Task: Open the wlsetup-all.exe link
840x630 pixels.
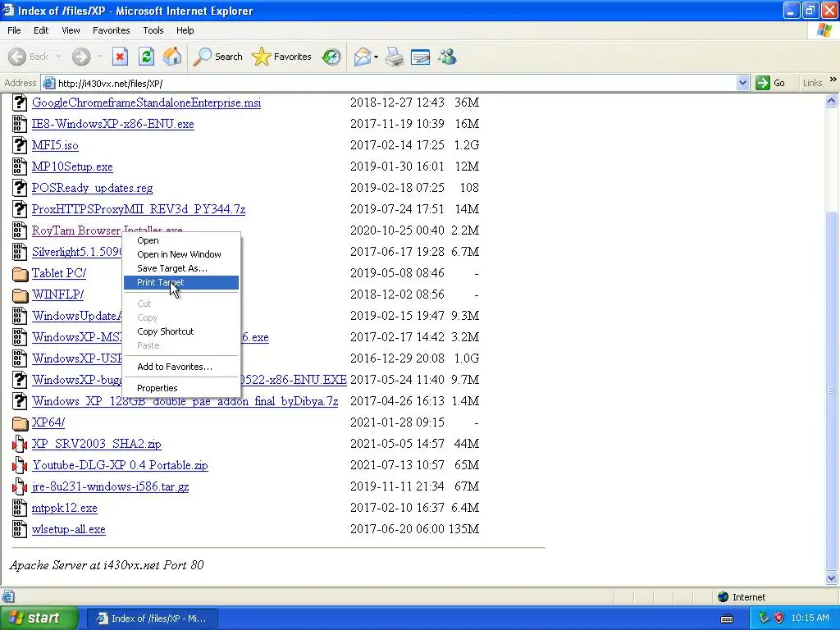Action: pos(69,529)
